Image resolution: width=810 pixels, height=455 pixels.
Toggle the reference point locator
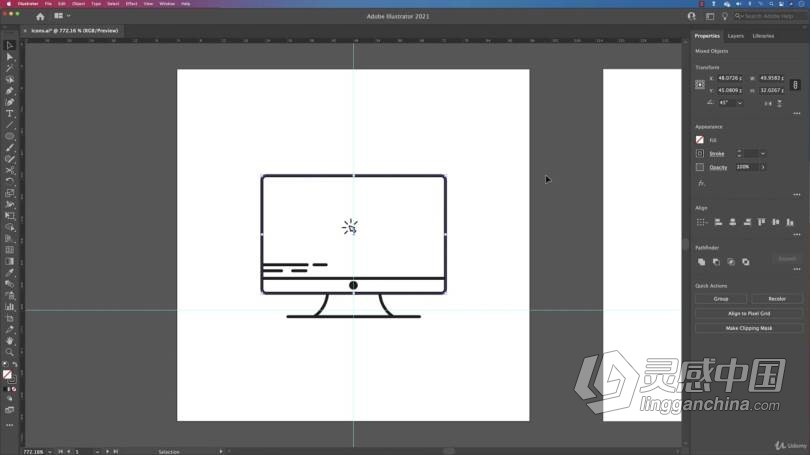[x=700, y=84]
